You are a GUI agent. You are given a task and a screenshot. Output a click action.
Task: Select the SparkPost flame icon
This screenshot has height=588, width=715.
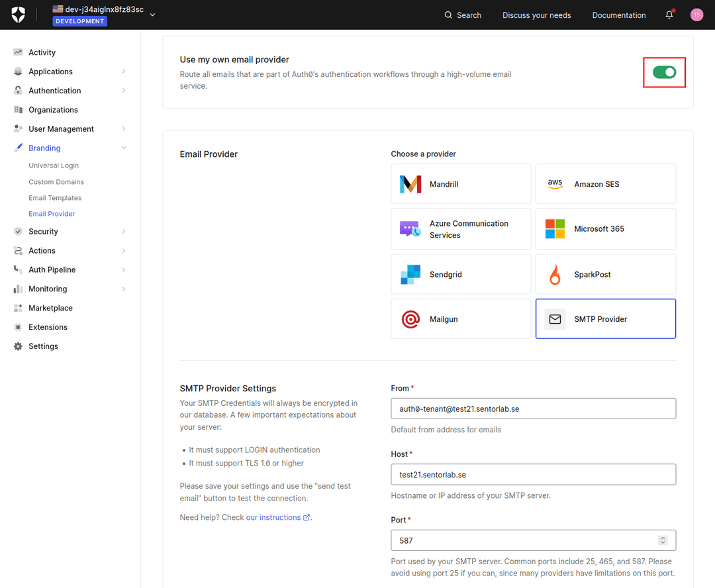click(555, 273)
